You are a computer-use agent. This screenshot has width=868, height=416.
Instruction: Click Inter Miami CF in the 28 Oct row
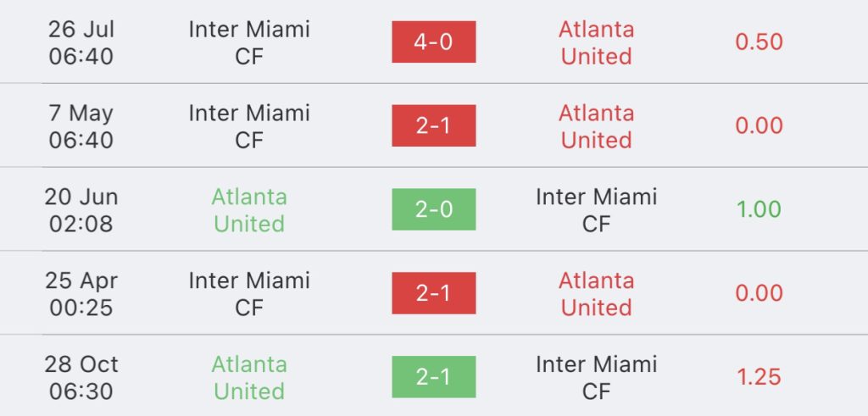click(x=596, y=378)
